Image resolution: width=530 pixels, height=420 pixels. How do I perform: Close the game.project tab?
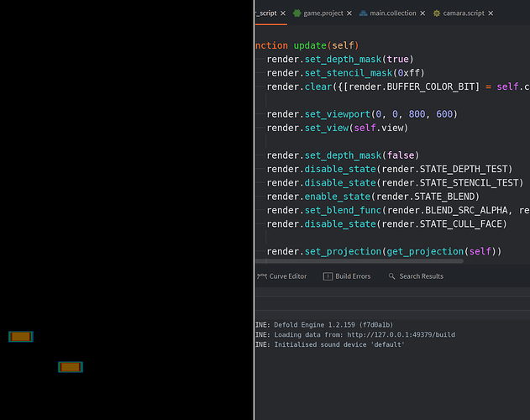[350, 13]
